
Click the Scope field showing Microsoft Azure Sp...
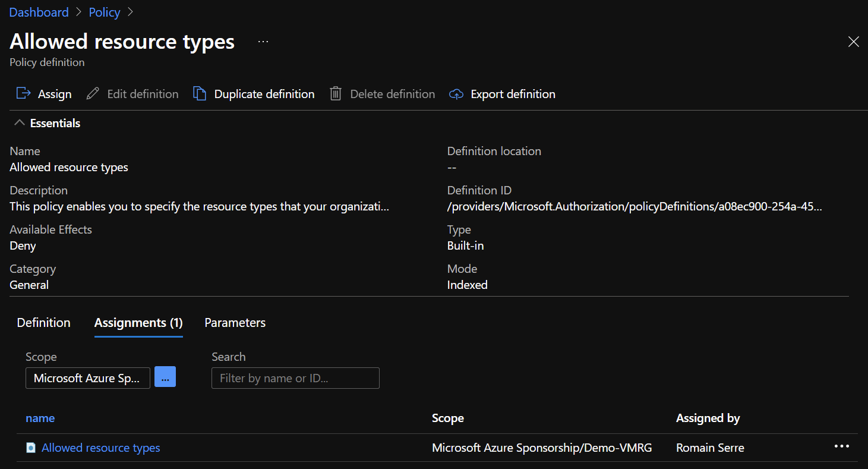[88, 378]
